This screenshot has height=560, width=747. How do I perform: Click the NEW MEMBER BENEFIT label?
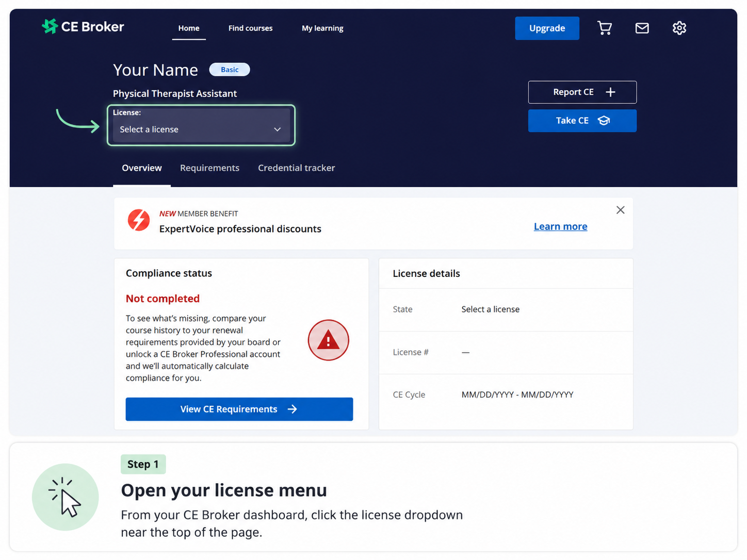[199, 213]
